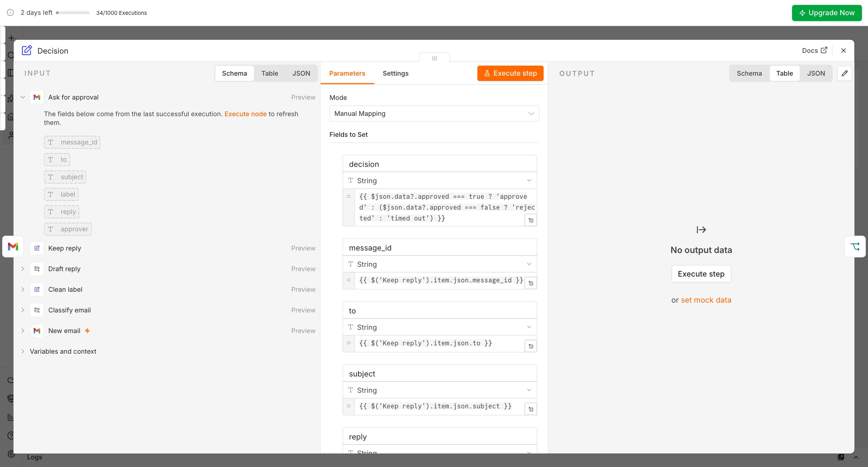Click the Upgrade Now button

coord(827,13)
